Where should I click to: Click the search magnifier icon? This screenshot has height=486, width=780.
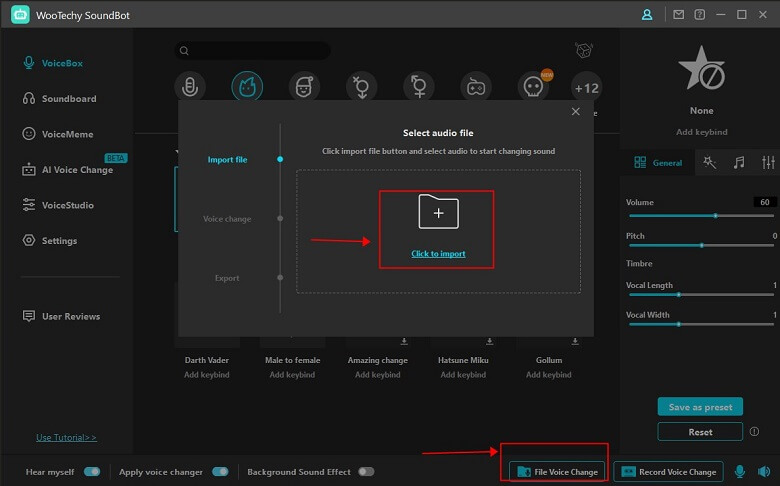184,51
